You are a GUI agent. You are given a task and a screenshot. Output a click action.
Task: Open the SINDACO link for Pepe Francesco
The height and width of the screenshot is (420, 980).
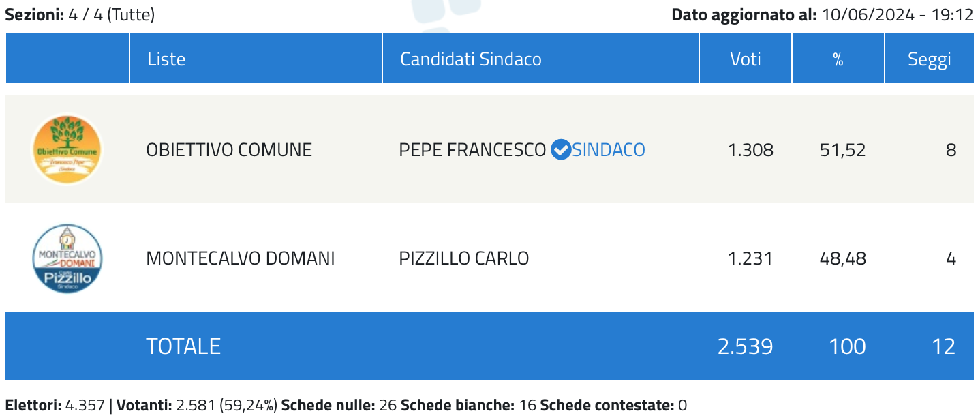coord(608,149)
